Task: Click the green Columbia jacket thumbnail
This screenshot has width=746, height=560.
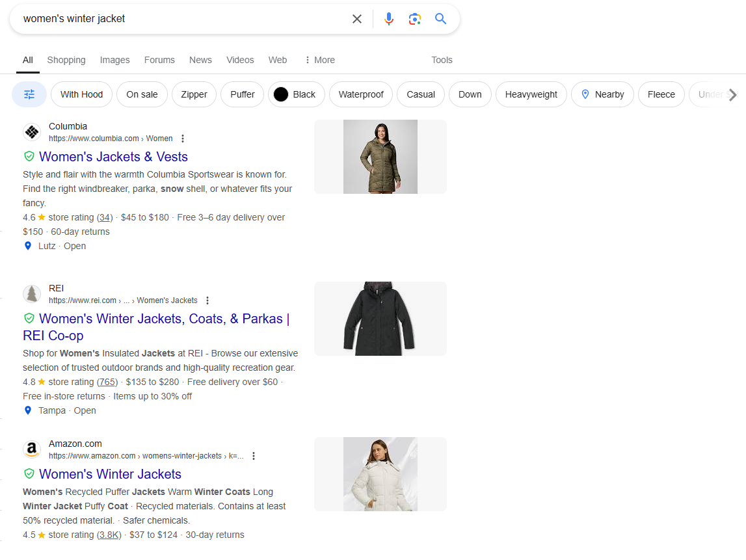Action: point(380,157)
